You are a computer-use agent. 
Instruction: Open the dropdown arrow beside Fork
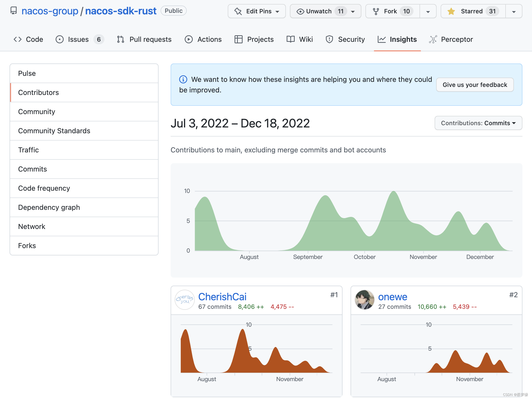pyautogui.click(x=428, y=12)
